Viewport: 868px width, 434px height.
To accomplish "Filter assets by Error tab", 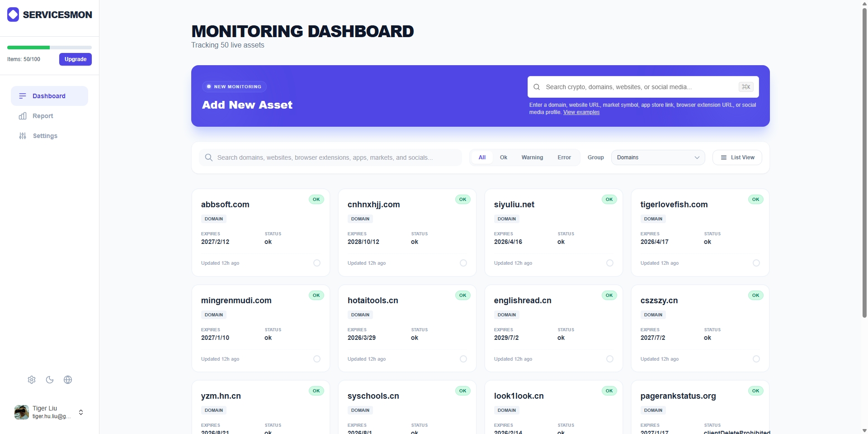I will tap(564, 157).
